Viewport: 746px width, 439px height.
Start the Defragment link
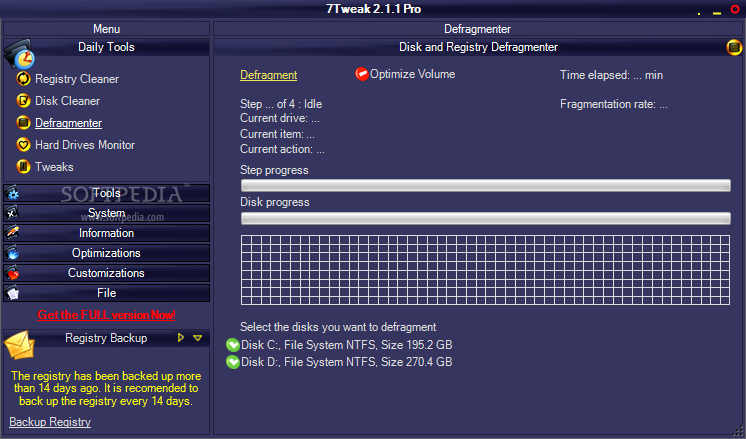[268, 75]
